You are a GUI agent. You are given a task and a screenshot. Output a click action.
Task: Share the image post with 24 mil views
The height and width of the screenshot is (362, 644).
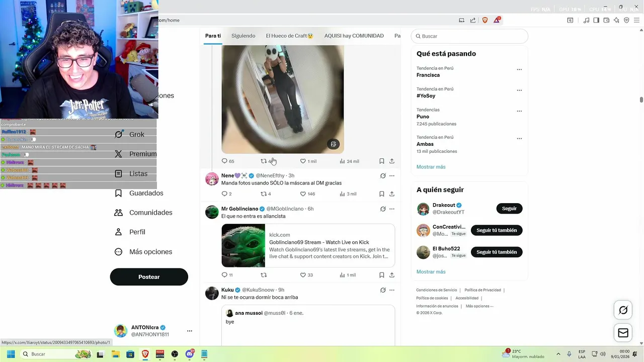(x=392, y=161)
